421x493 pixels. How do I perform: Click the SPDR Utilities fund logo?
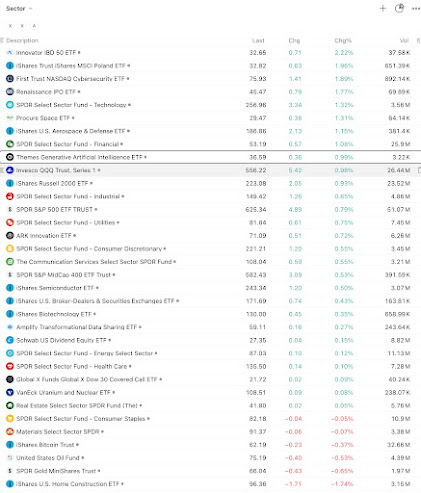(10, 222)
